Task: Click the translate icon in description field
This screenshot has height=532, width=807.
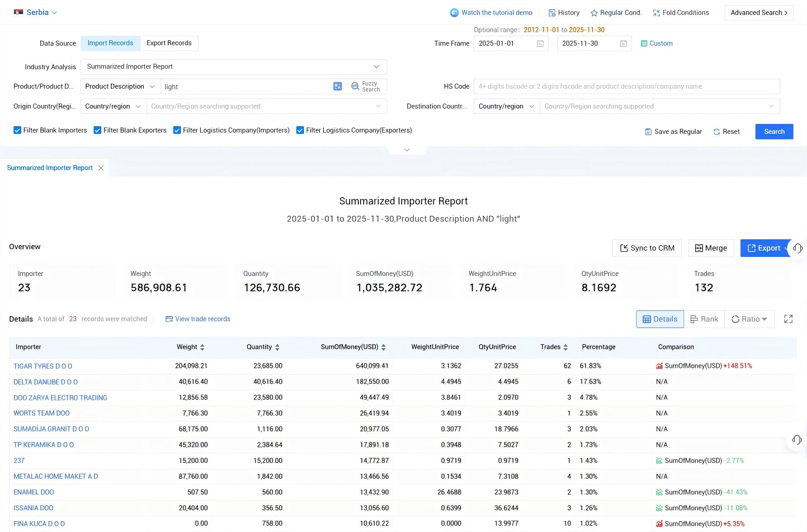Action: tap(337, 86)
